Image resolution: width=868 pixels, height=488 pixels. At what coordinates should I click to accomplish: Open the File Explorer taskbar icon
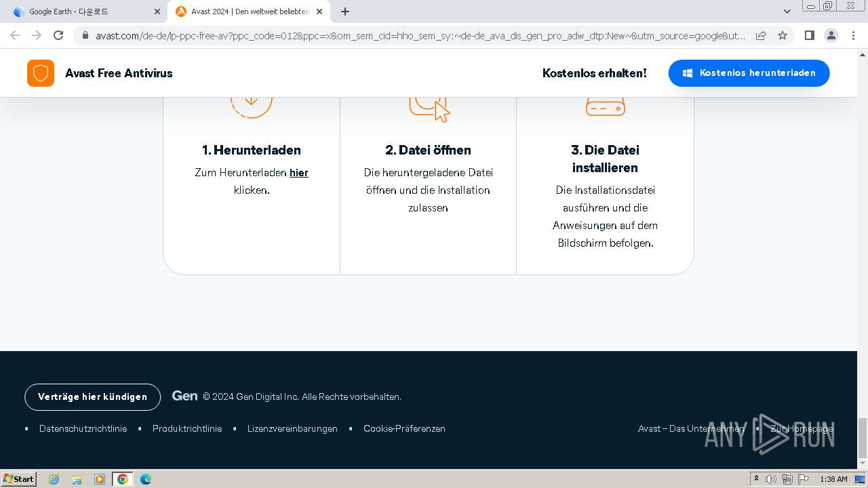[77, 479]
